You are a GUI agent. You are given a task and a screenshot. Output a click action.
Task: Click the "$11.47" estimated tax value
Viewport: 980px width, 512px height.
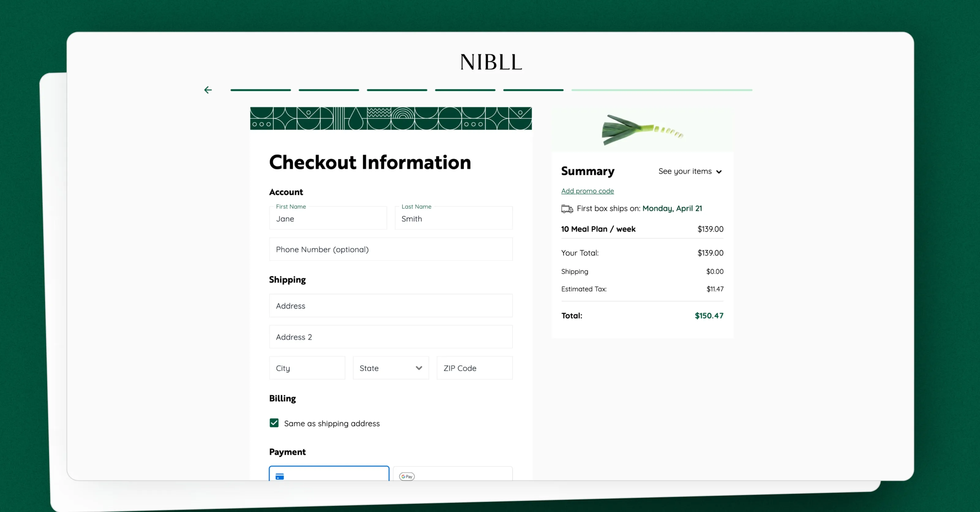point(715,289)
